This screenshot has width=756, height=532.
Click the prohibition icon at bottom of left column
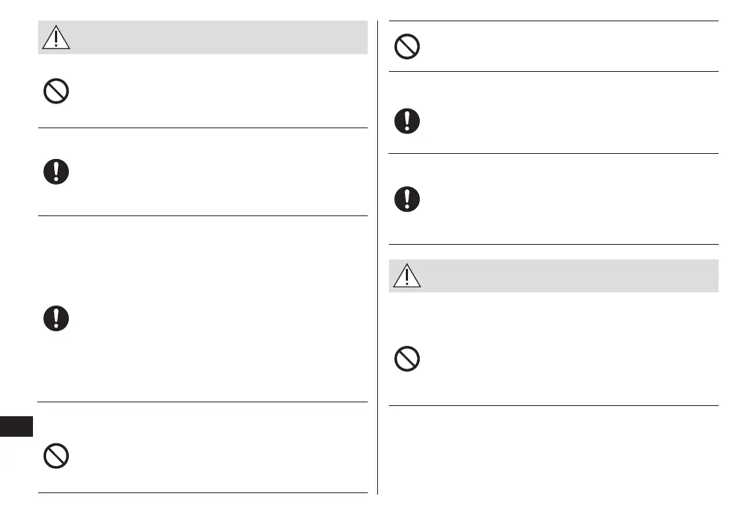click(56, 456)
